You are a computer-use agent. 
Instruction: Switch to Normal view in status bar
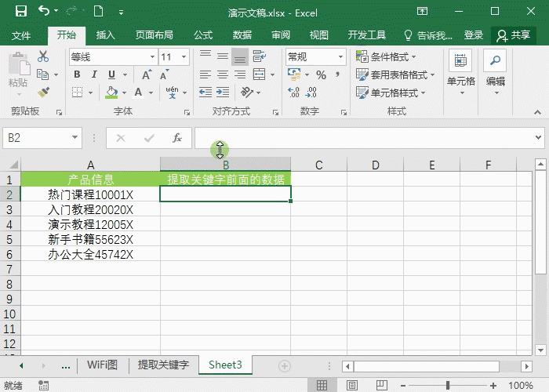point(322,386)
